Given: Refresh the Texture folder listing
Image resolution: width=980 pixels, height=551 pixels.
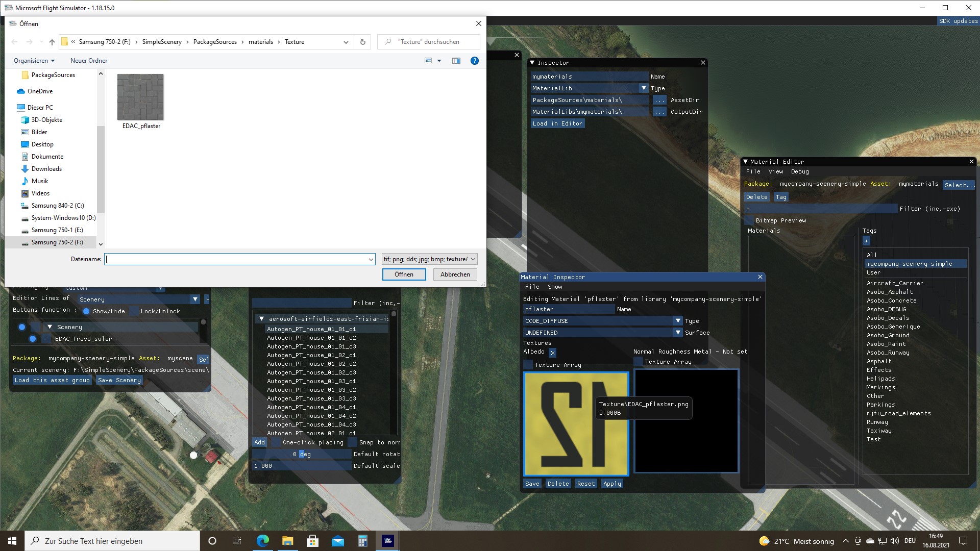Looking at the screenshot, I should click(362, 42).
